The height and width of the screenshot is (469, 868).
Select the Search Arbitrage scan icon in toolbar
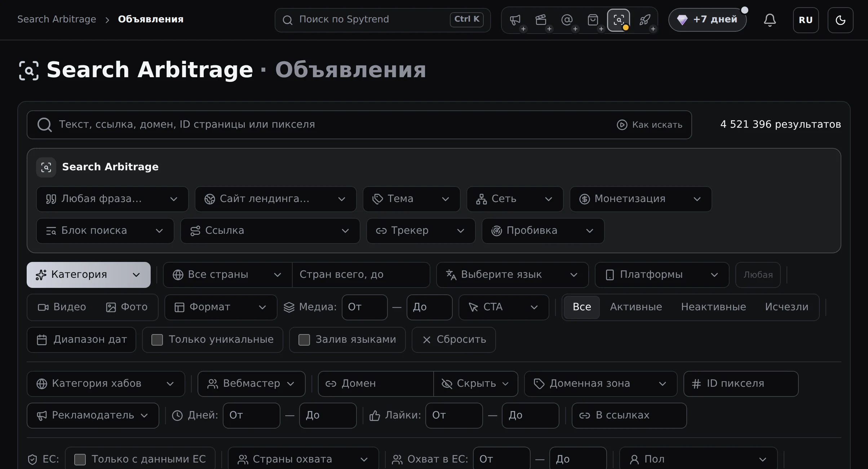point(619,20)
